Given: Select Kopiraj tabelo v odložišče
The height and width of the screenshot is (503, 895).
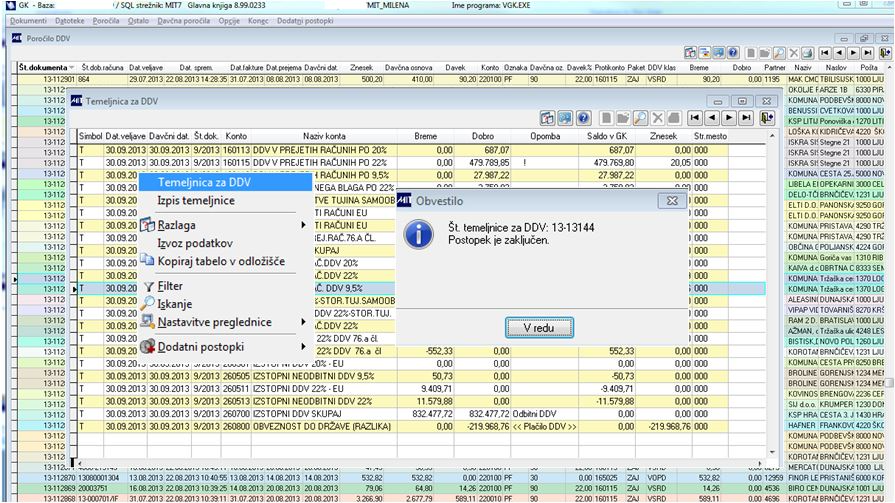Looking at the screenshot, I should [220, 261].
